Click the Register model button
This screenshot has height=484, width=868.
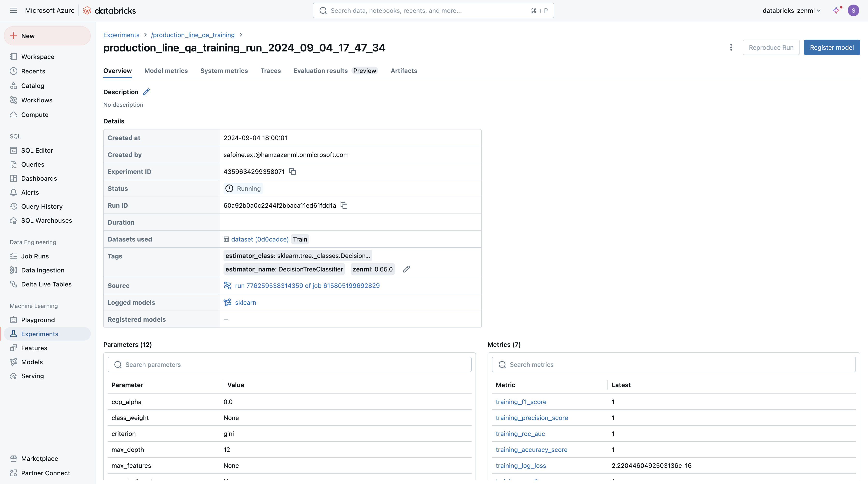[x=832, y=48]
